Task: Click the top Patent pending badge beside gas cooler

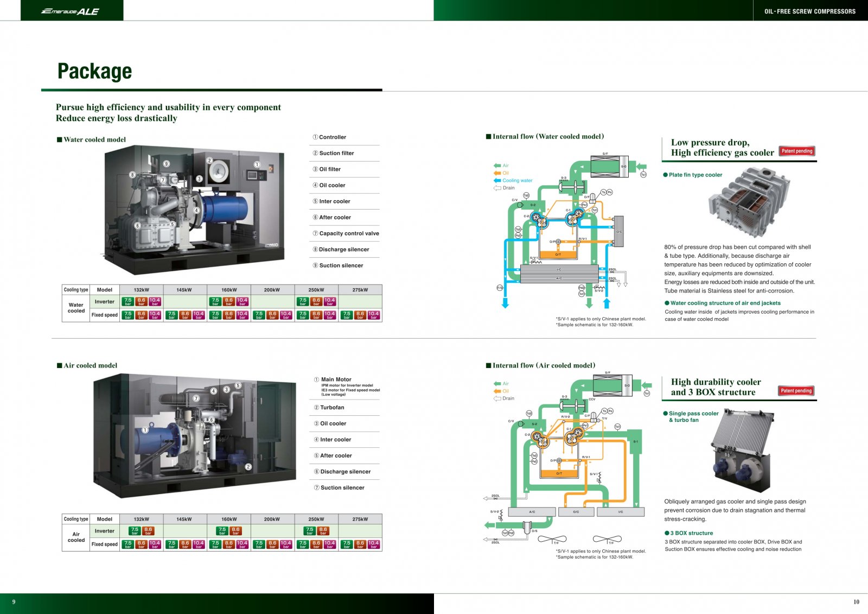Action: coord(797,151)
